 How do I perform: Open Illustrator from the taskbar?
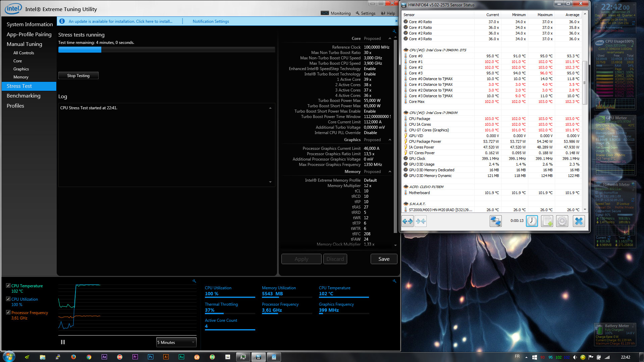[166, 357]
